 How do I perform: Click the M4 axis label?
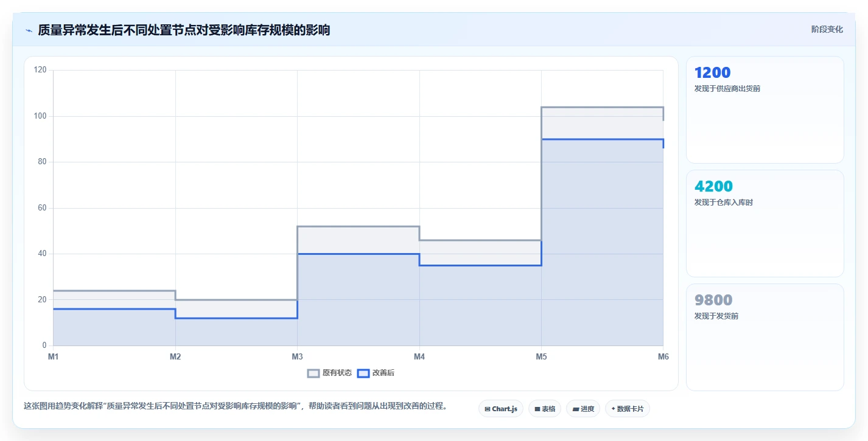pos(419,357)
